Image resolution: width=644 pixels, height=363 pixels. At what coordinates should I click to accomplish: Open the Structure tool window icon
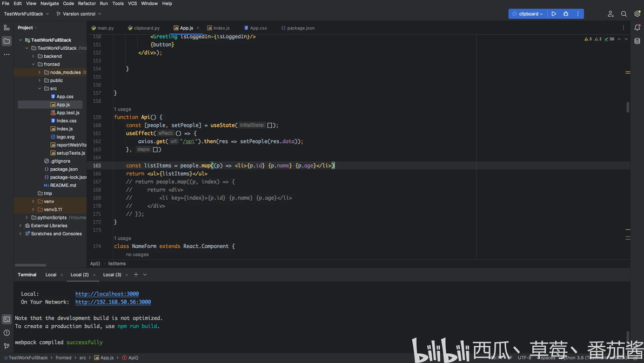click(x=6, y=28)
